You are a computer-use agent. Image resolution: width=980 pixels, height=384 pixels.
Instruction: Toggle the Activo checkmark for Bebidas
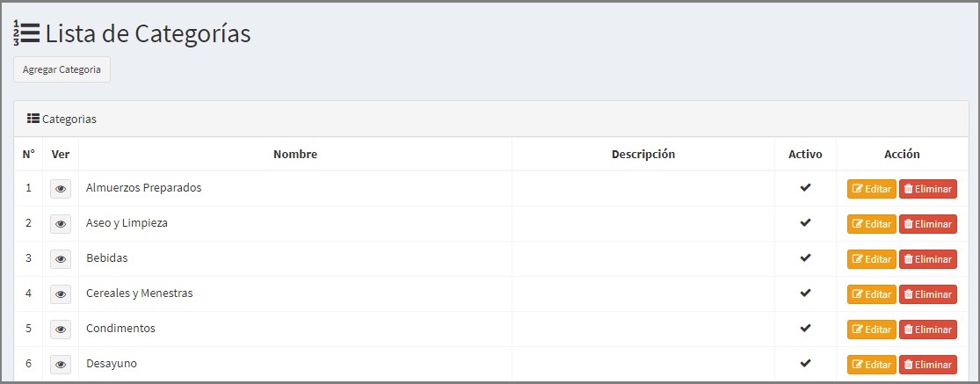click(x=806, y=257)
